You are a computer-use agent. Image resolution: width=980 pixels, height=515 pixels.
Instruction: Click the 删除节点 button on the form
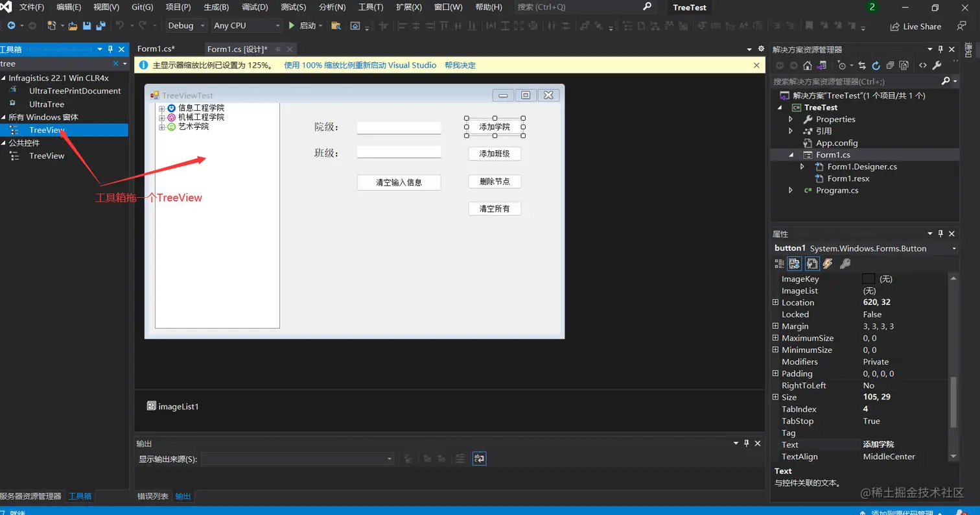[x=495, y=182]
